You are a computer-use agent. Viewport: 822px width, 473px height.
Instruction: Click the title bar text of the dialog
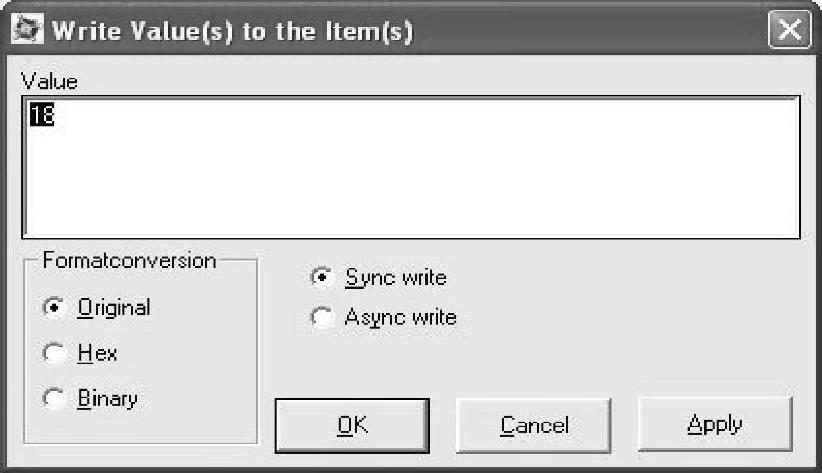point(232,30)
